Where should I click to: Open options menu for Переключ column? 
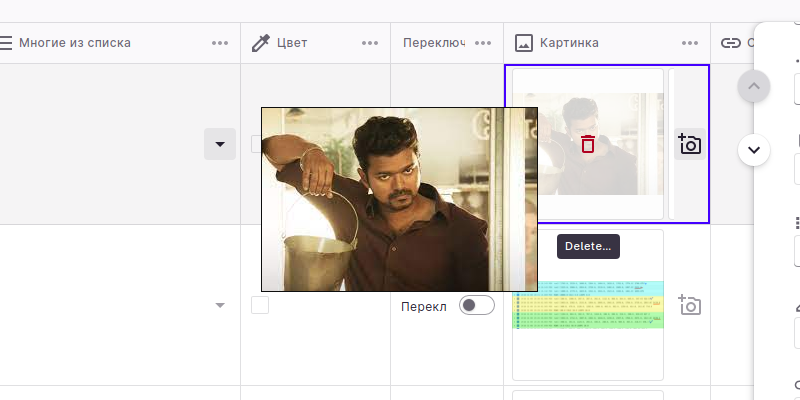483,43
